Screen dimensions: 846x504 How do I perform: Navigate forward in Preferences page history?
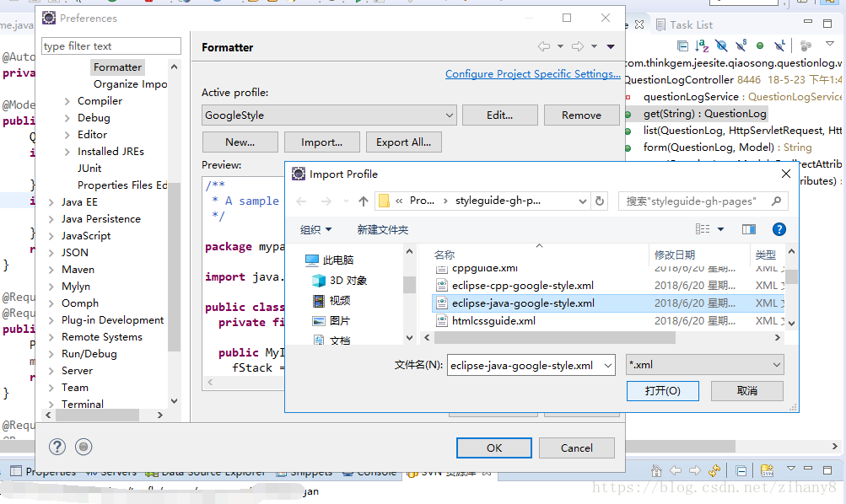tap(578, 46)
